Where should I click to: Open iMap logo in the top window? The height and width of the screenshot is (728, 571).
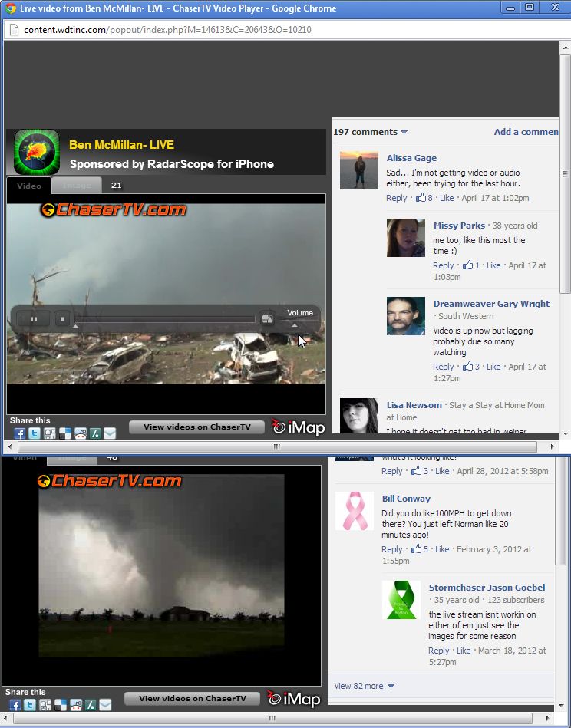[298, 427]
